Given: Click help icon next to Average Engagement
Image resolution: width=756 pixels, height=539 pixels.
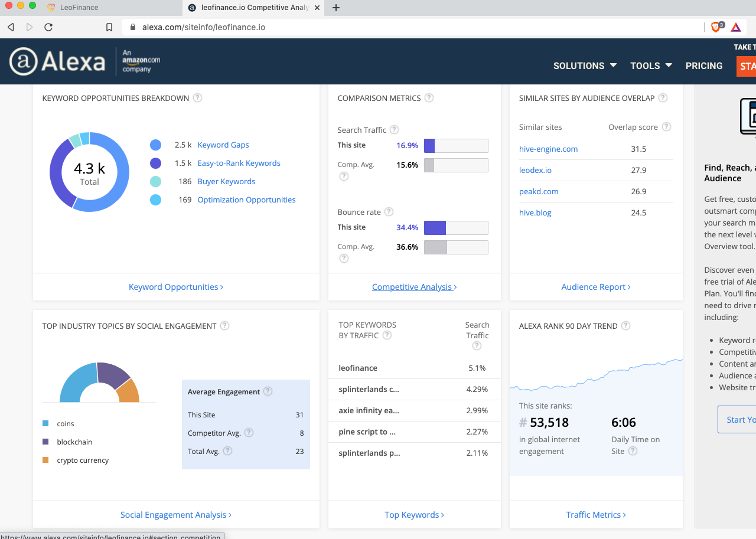Looking at the screenshot, I should click(x=268, y=391).
